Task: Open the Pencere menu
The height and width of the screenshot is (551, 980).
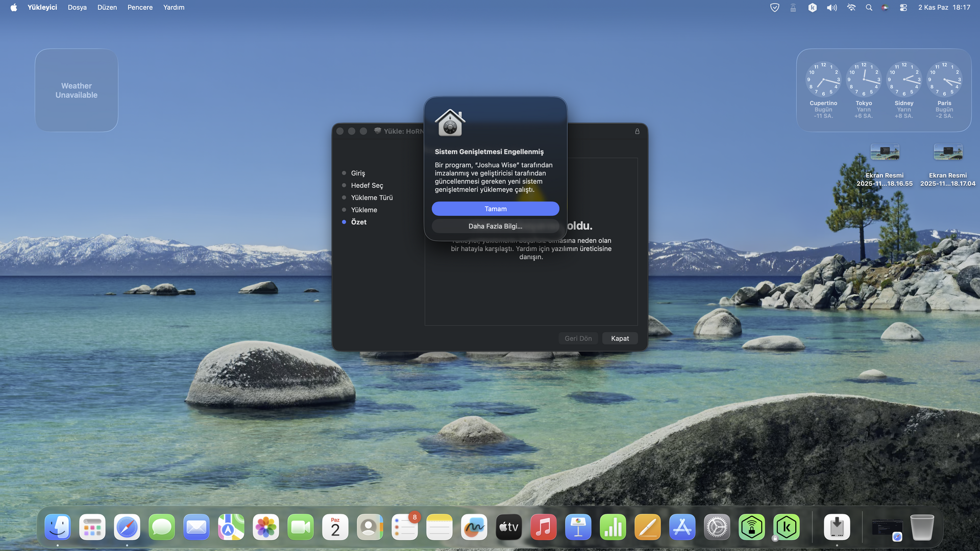Action: (x=140, y=7)
